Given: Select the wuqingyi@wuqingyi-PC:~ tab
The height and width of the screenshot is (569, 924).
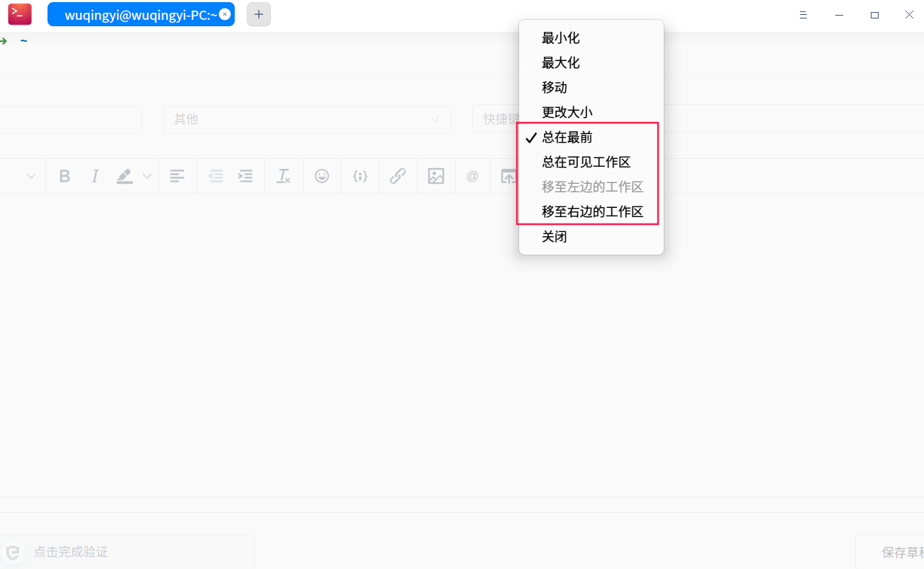Looking at the screenshot, I should (140, 14).
